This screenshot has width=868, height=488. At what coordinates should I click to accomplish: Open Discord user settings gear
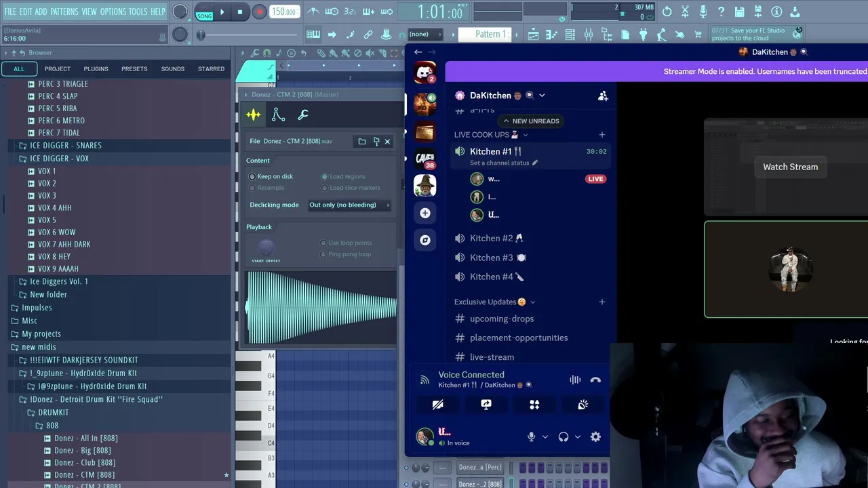595,437
